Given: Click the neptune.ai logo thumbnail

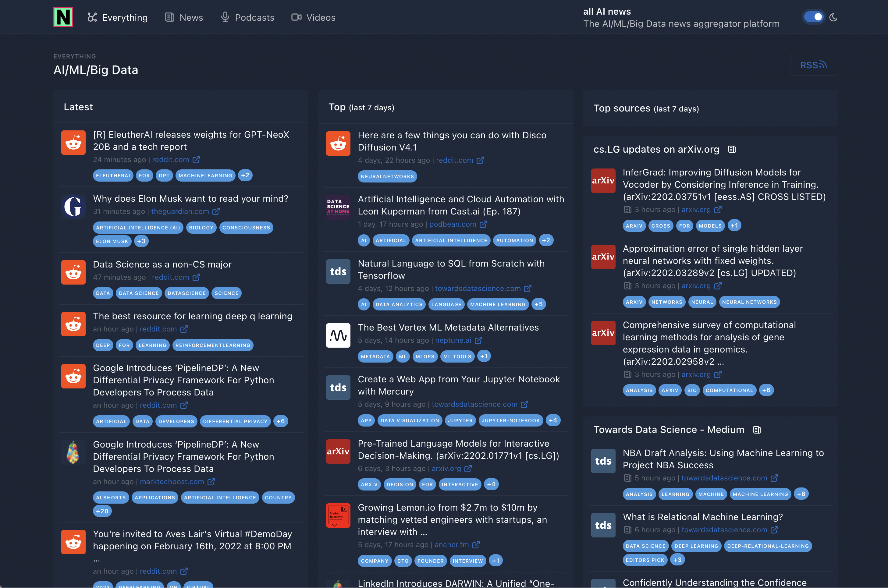Looking at the screenshot, I should coord(338,335).
